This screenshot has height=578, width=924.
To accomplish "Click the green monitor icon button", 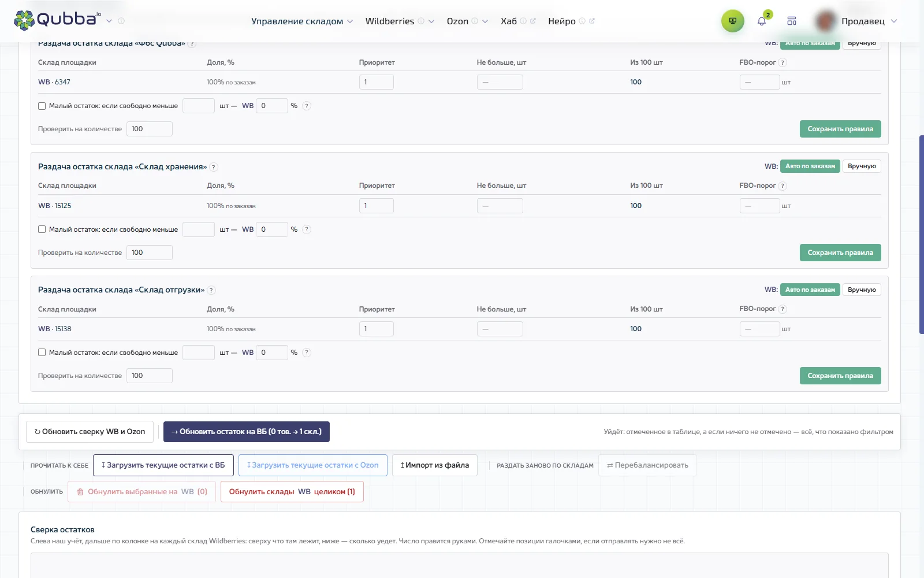I will tap(732, 21).
